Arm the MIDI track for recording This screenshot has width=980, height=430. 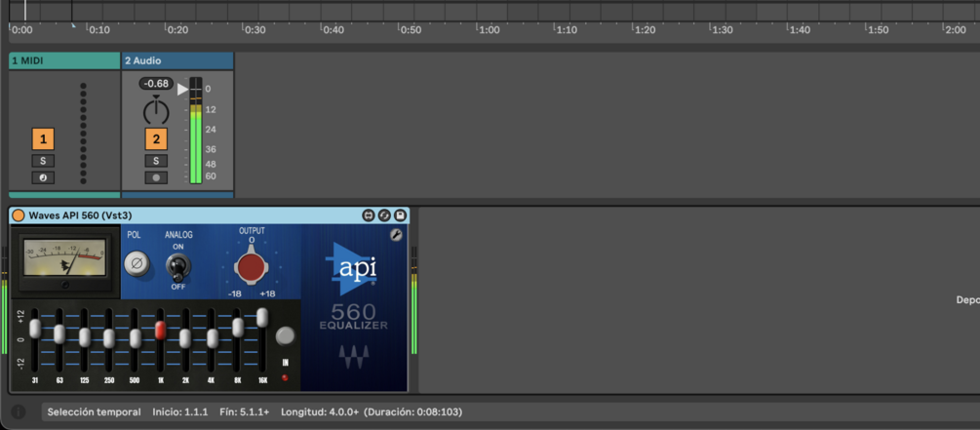tap(43, 178)
